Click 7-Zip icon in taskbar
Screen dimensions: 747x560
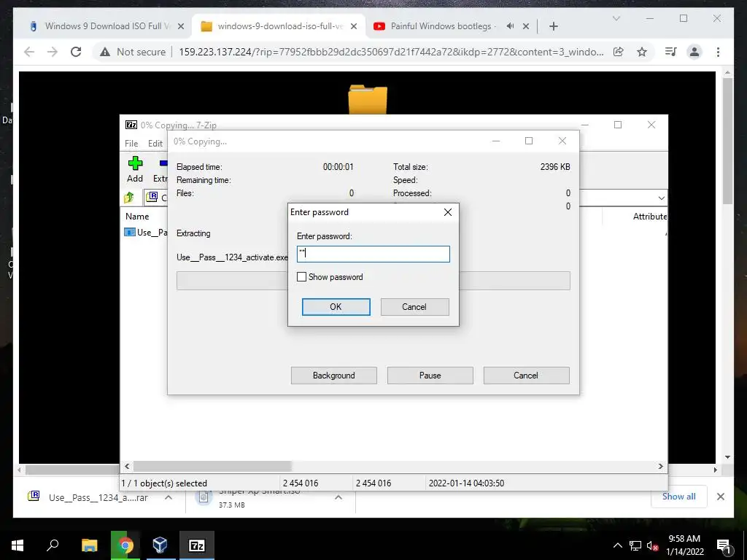tap(197, 545)
